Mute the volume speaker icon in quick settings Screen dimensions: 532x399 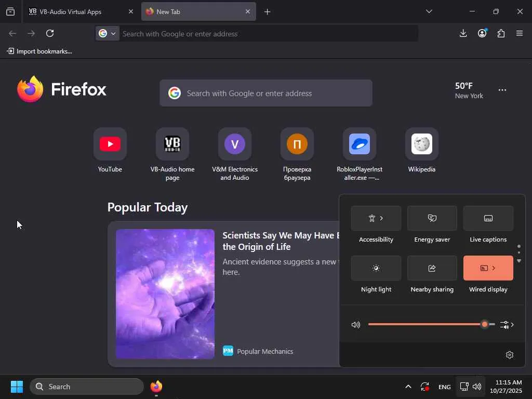[x=356, y=325]
